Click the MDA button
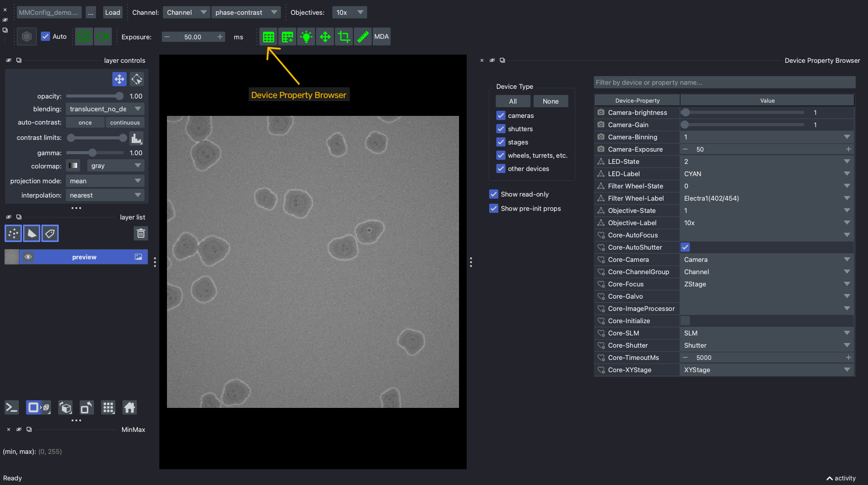868x485 pixels. [381, 37]
